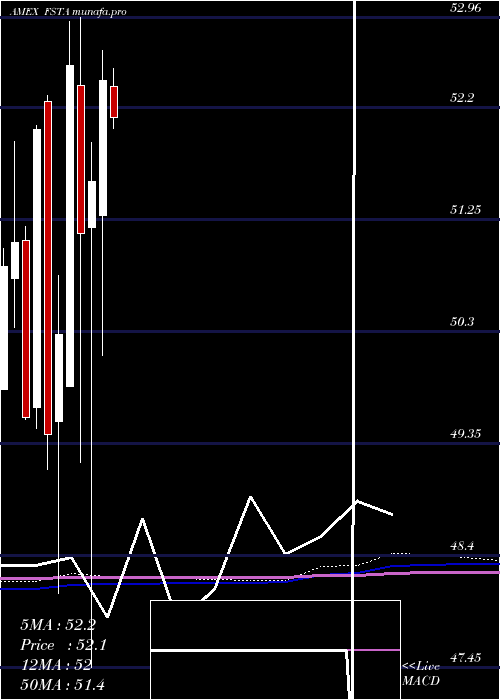
Task: Click the 51.25 price axis label
Action: [466, 209]
